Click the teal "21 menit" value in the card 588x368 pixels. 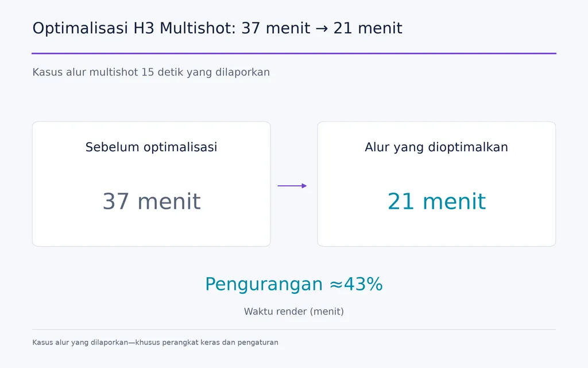point(436,201)
